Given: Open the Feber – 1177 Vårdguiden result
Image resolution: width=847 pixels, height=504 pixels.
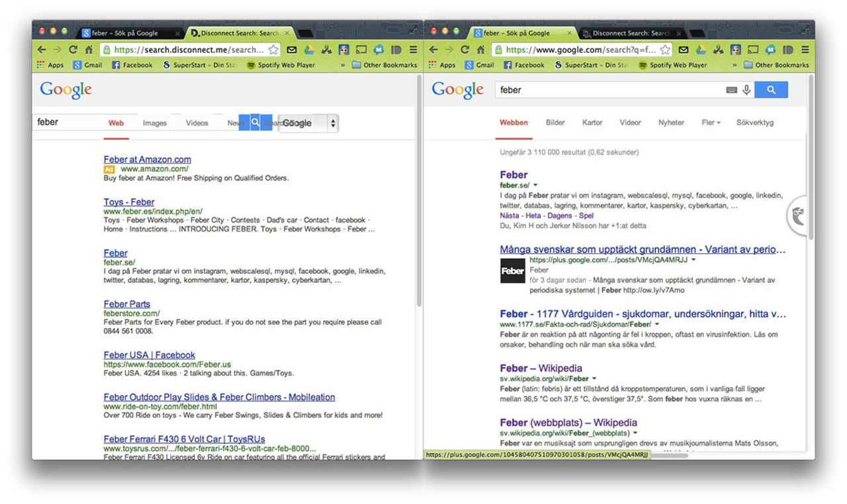Looking at the screenshot, I should coord(643,314).
